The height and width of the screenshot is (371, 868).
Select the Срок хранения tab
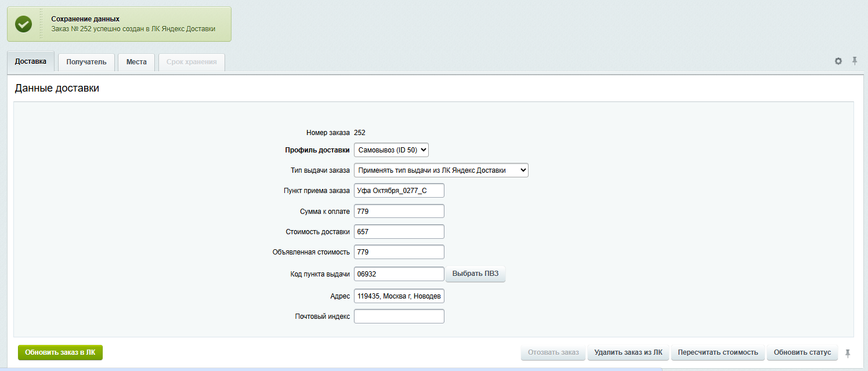click(x=191, y=62)
